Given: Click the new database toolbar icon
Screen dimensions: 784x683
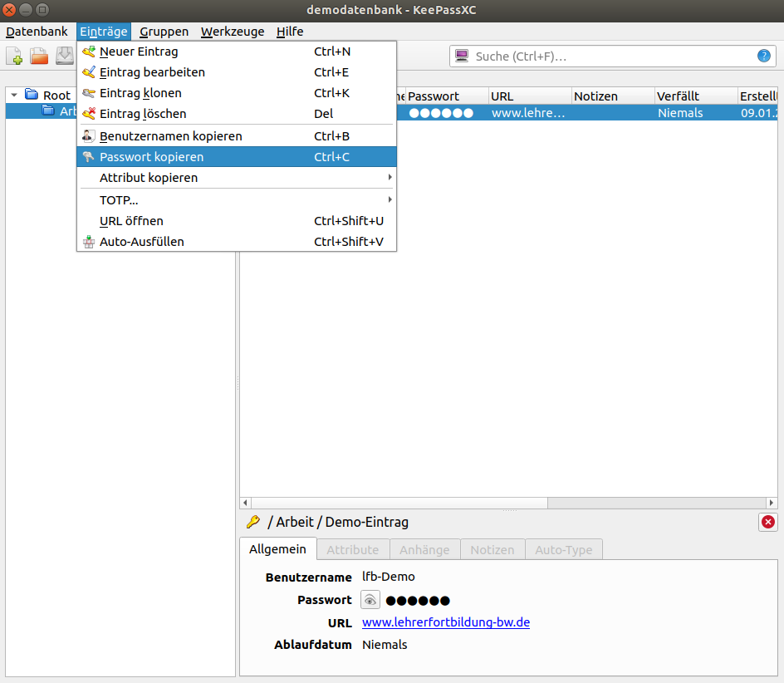Looking at the screenshot, I should 15,57.
